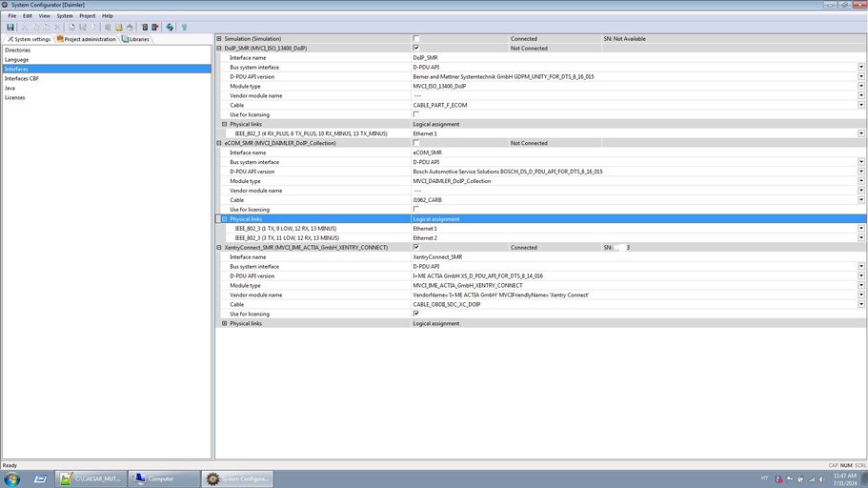Click the dark green module toolbar icon
Screen dimensions: 868x488
pos(145,27)
